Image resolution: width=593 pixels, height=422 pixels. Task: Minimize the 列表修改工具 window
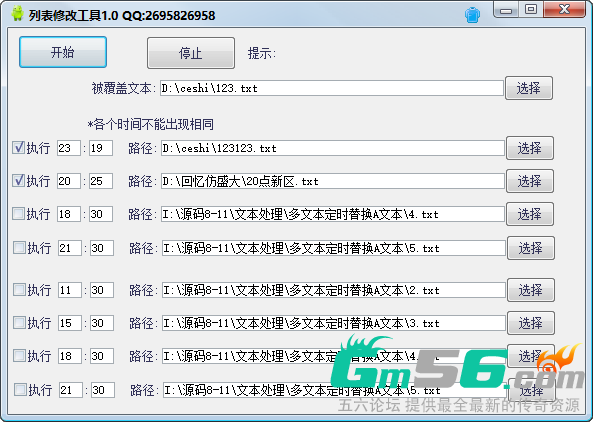506,10
